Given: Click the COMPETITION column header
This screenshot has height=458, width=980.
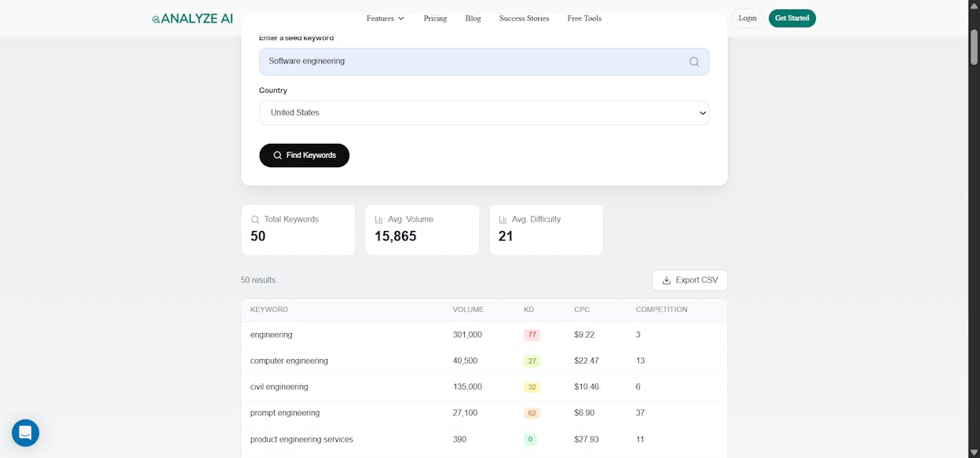Looking at the screenshot, I should [661, 310].
